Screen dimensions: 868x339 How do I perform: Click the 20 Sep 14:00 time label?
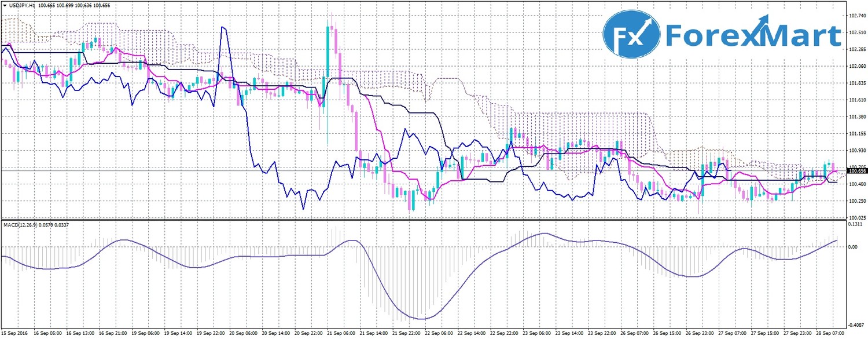point(275,334)
